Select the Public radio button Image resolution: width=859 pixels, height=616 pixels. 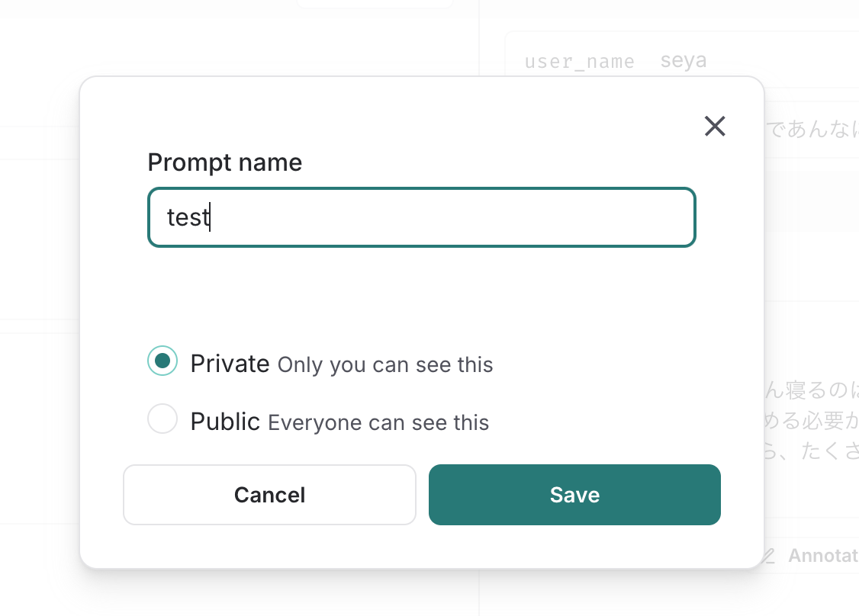pyautogui.click(x=162, y=419)
